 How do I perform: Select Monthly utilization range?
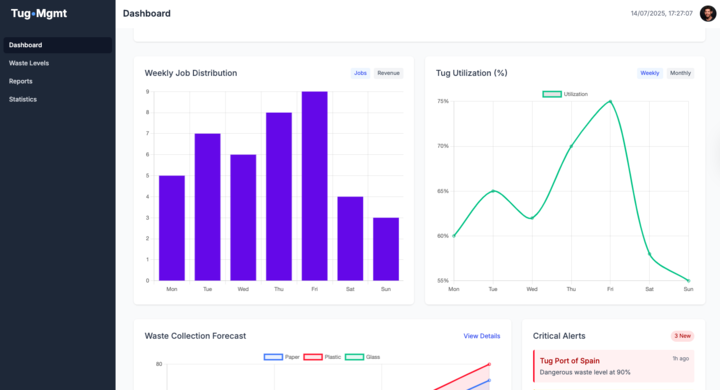(680, 73)
